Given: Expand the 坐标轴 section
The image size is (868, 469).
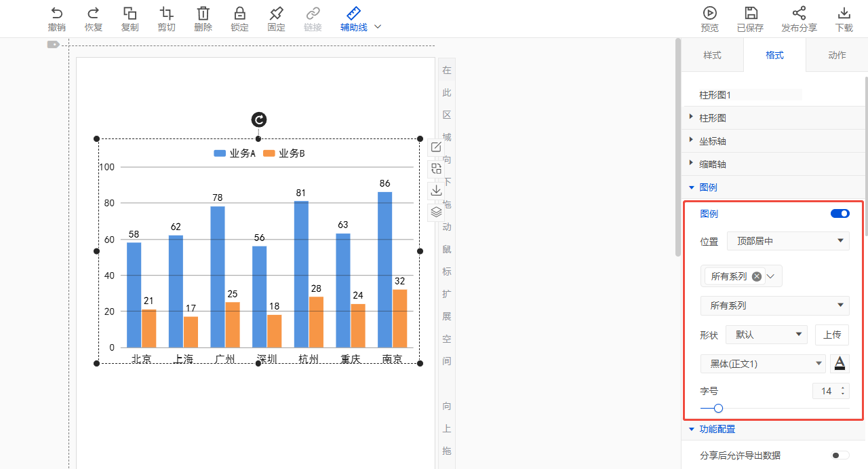Looking at the screenshot, I should click(773, 141).
